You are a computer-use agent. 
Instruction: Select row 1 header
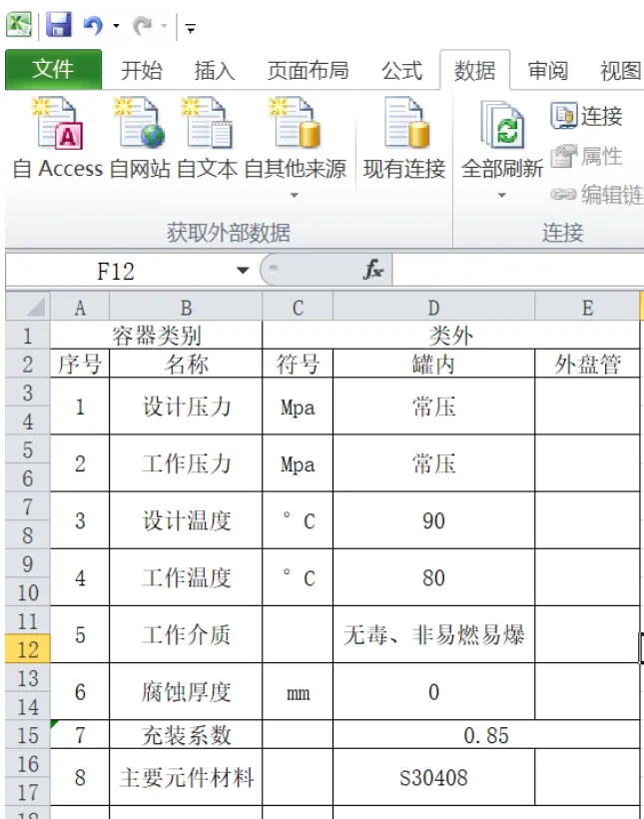tap(28, 336)
